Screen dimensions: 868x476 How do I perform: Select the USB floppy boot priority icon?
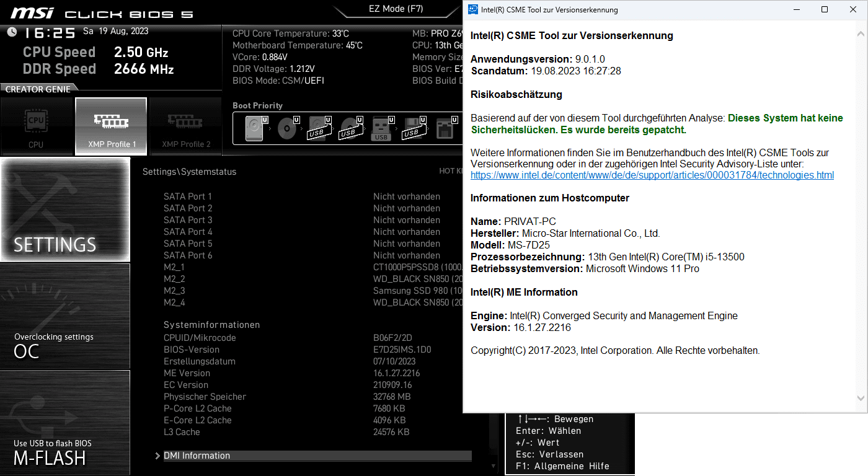[414, 128]
